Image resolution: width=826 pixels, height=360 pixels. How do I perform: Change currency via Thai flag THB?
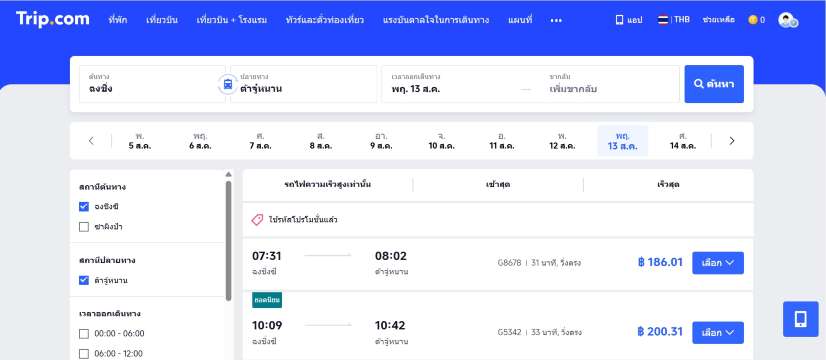click(673, 20)
